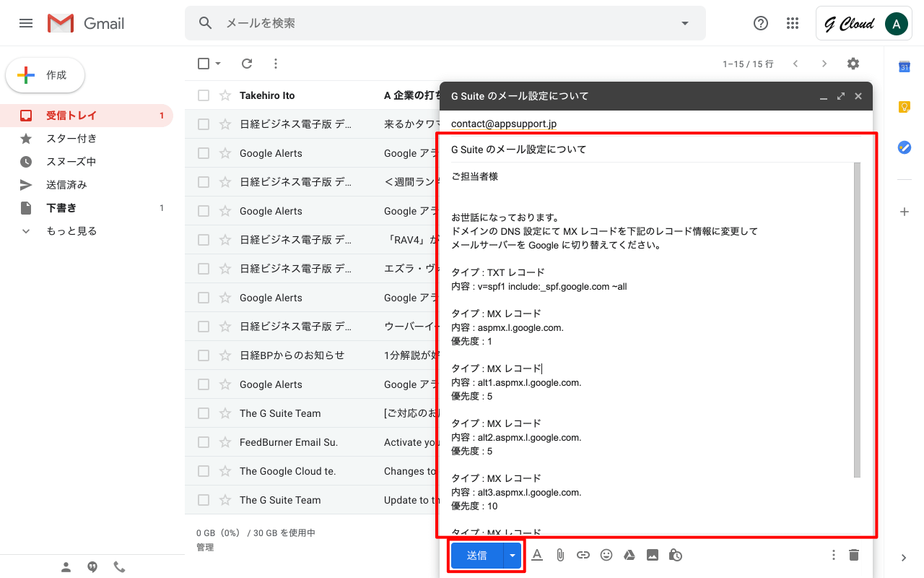Open the phone calls icon
This screenshot has width=924, height=578.
(x=119, y=567)
